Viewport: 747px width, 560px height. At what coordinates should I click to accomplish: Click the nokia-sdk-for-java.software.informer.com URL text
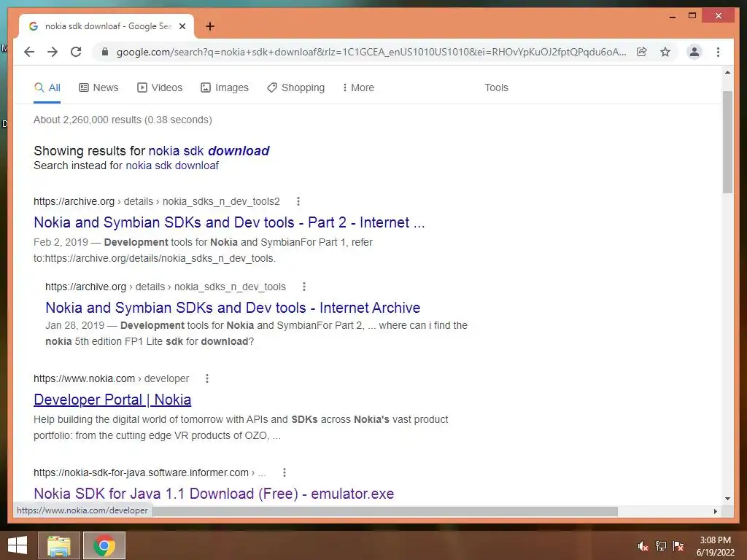coord(150,472)
